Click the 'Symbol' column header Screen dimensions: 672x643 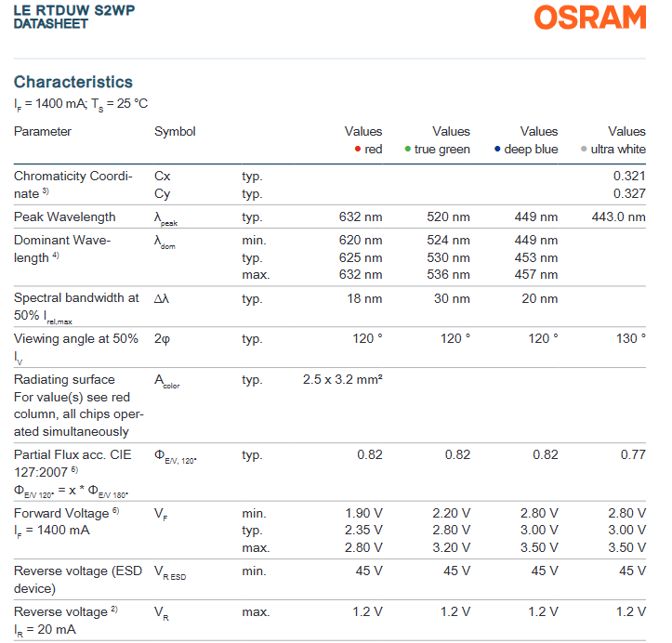(175, 132)
